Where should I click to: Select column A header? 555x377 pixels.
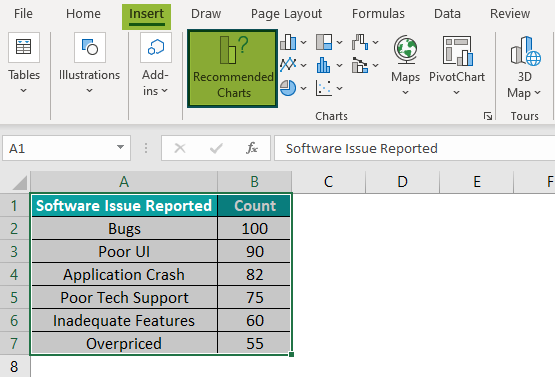click(124, 182)
